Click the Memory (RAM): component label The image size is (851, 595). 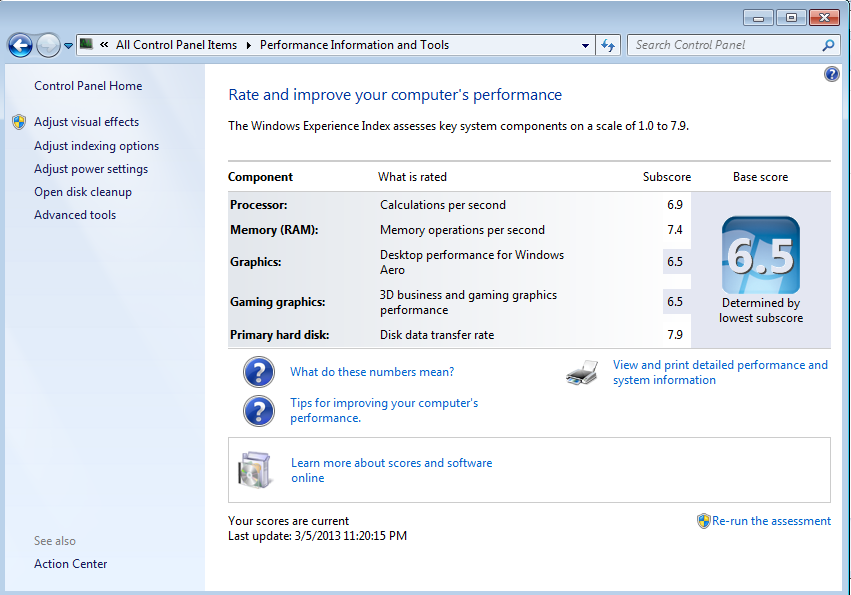tap(274, 230)
